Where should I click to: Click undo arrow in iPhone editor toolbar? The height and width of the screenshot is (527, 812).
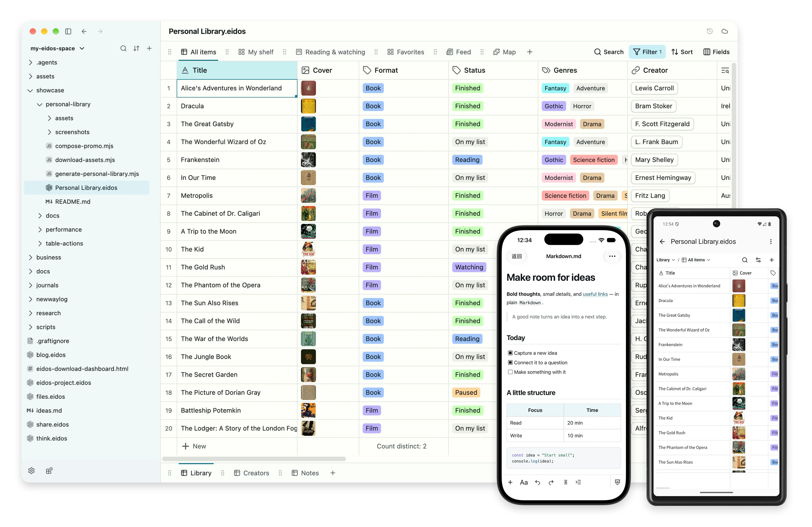click(537, 482)
